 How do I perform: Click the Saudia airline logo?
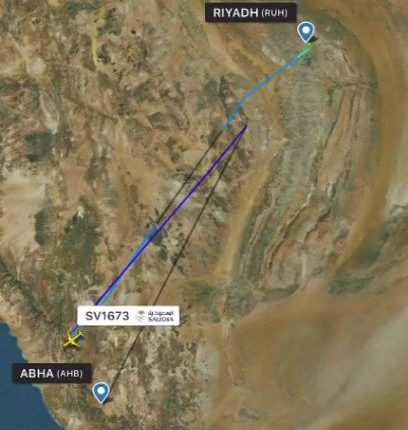tap(155, 316)
